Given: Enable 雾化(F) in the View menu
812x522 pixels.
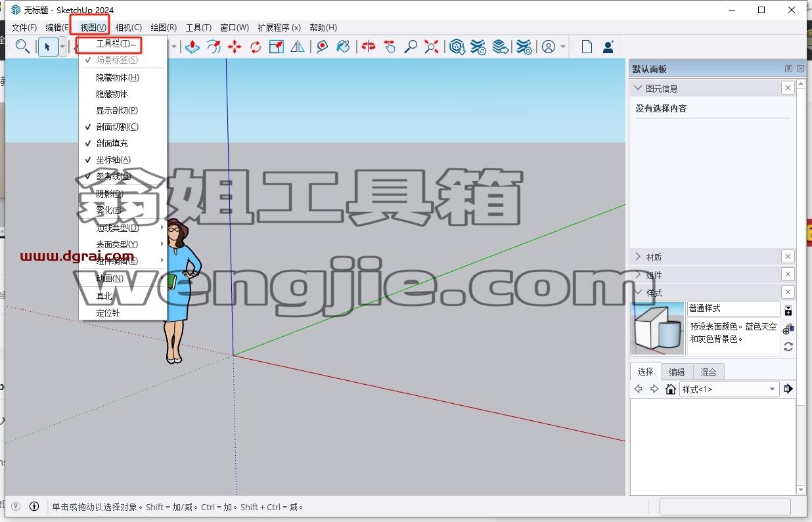Looking at the screenshot, I should point(122,210).
